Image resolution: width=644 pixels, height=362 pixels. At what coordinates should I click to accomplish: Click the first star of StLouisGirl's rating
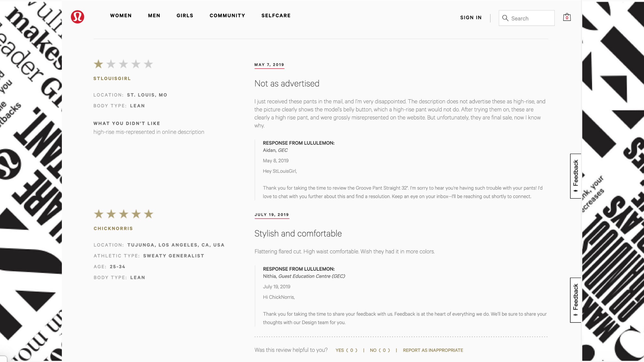coord(98,64)
